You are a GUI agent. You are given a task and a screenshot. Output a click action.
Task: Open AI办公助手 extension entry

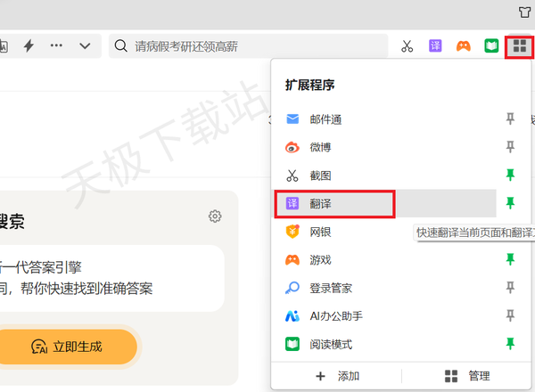[385, 316]
